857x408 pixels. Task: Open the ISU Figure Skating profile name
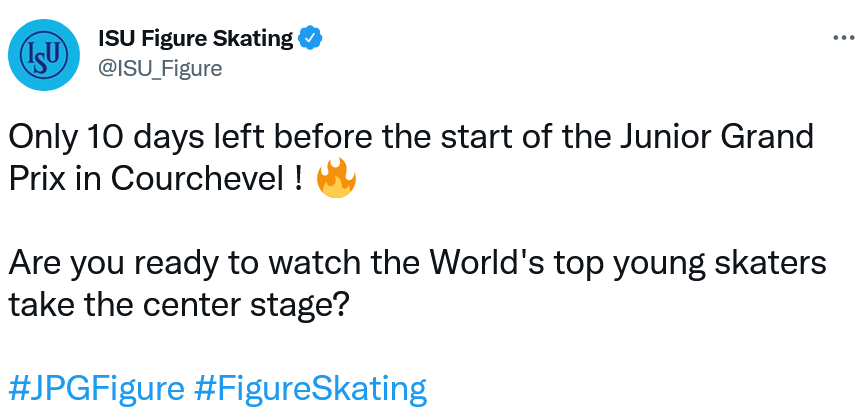tap(195, 39)
